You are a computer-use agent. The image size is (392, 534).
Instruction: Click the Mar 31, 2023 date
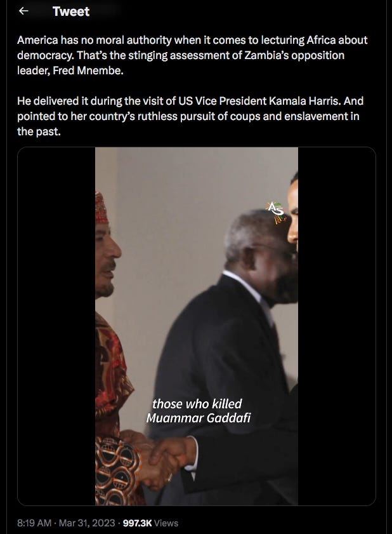click(x=87, y=523)
